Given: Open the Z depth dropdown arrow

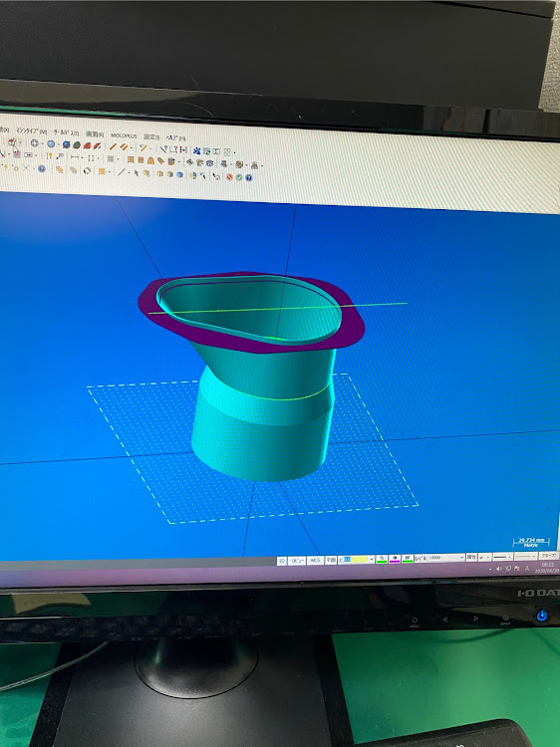Looking at the screenshot, I should (372, 560).
